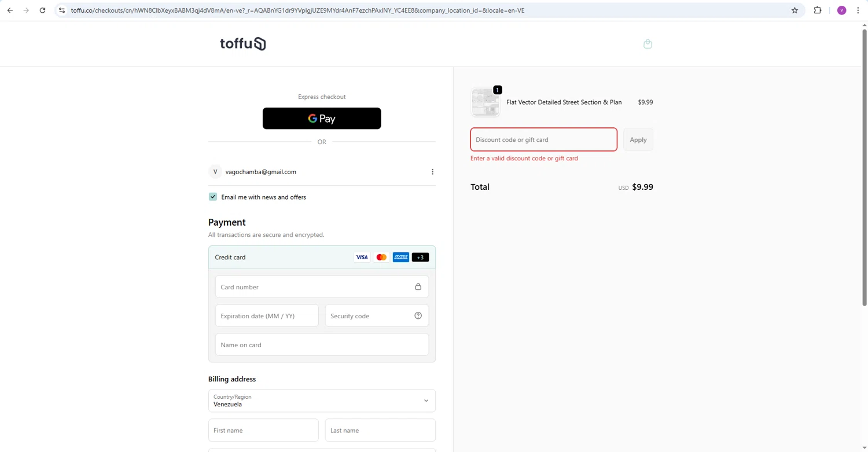Open the shopping bag cart icon
The width and height of the screenshot is (868, 452).
[x=648, y=44]
